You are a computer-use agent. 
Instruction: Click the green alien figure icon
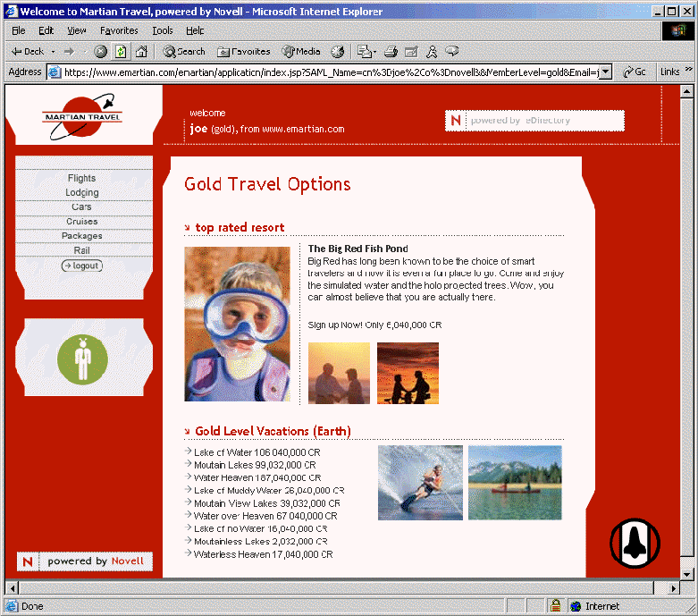(82, 358)
